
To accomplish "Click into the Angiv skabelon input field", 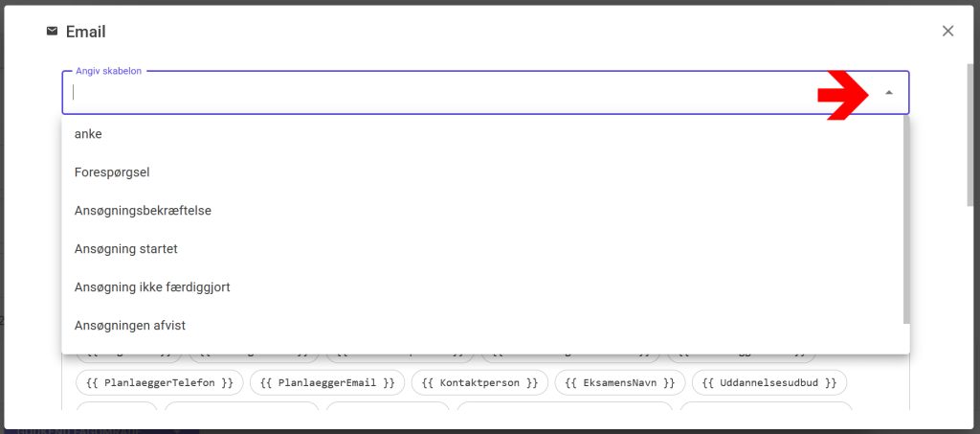I will point(431,93).
